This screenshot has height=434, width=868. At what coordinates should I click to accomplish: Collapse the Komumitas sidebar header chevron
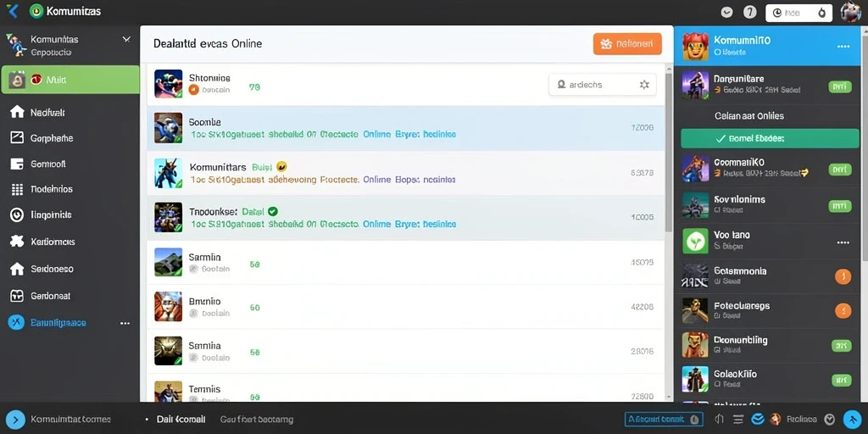(x=126, y=39)
